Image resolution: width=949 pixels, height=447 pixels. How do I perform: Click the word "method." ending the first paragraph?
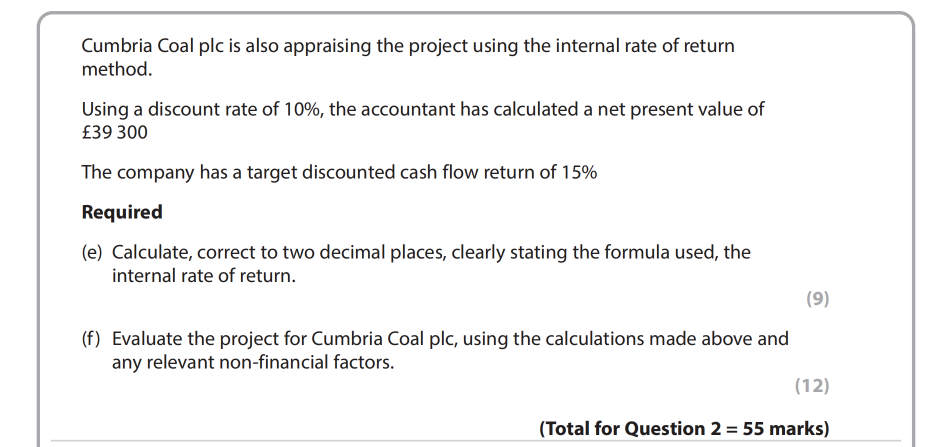pos(117,70)
